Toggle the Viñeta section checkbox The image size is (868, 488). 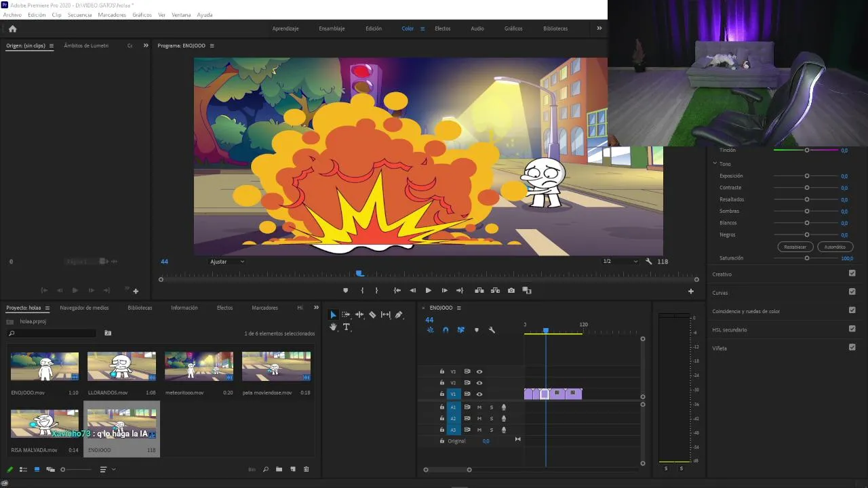[x=852, y=348]
